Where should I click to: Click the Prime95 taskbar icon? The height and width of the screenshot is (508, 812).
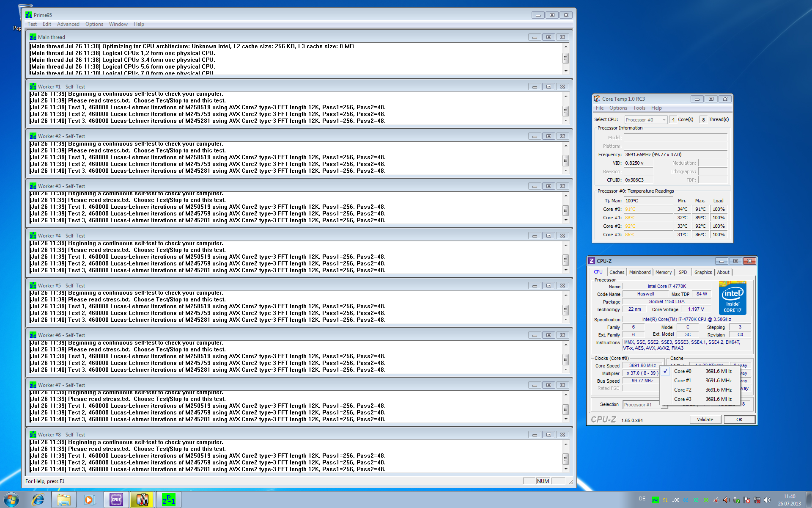(168, 500)
